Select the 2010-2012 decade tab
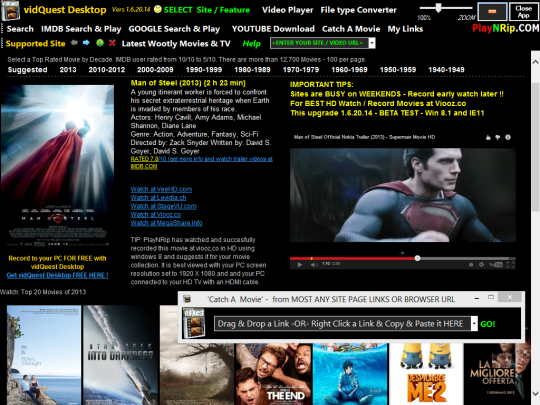The width and height of the screenshot is (540, 405). 107,70
